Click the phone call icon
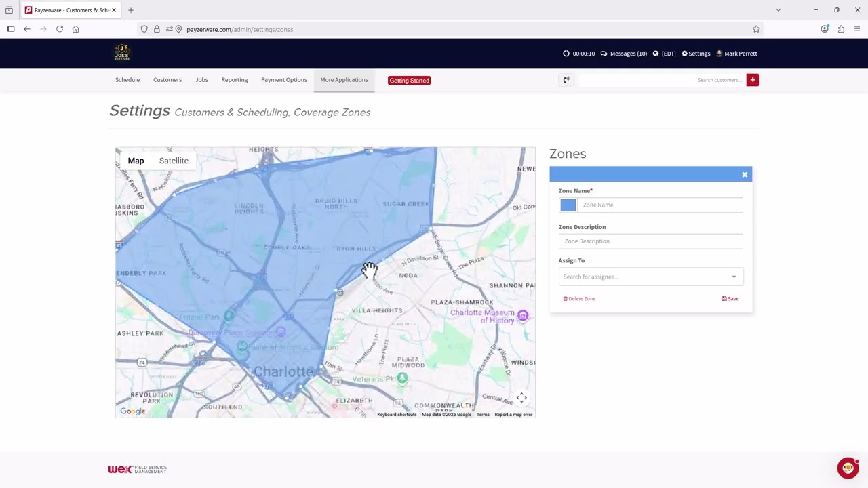This screenshot has height=488, width=868. 566,80
